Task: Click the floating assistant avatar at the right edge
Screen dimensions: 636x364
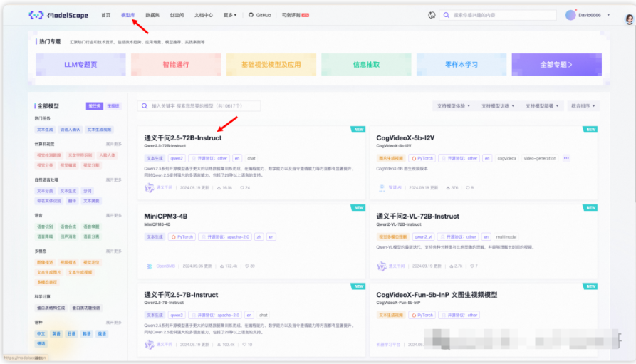Action: pos(630,19)
